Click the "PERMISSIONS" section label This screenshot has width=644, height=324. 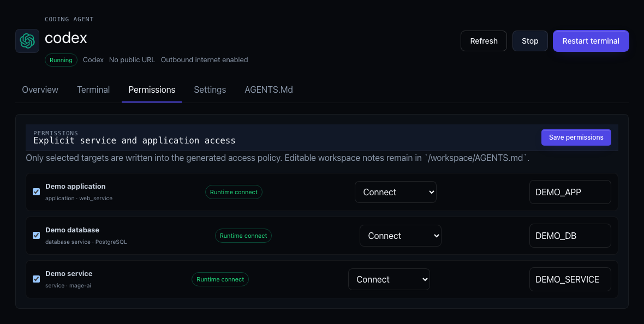click(x=56, y=134)
